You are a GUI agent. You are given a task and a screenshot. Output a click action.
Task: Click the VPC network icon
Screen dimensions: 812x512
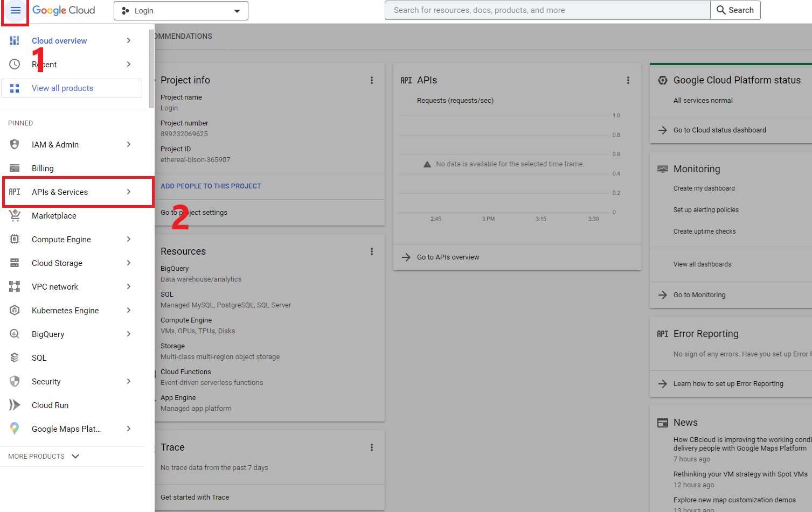coord(15,286)
